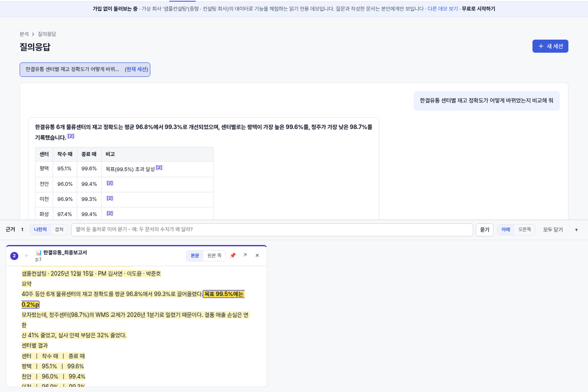Viewport: 588px width, 392px height.
Task: Open citation [2] in the 천안 row
Action: pyautogui.click(x=110, y=183)
